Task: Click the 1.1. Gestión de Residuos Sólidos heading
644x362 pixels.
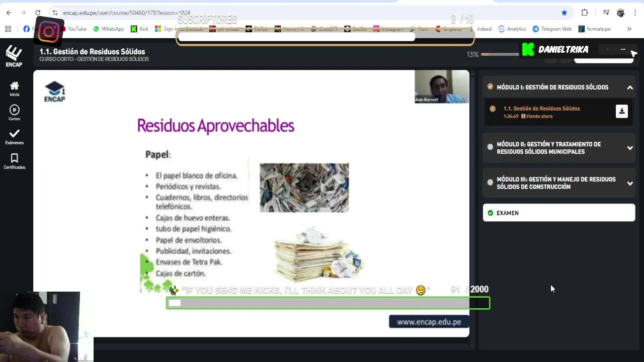Action: click(92, 51)
